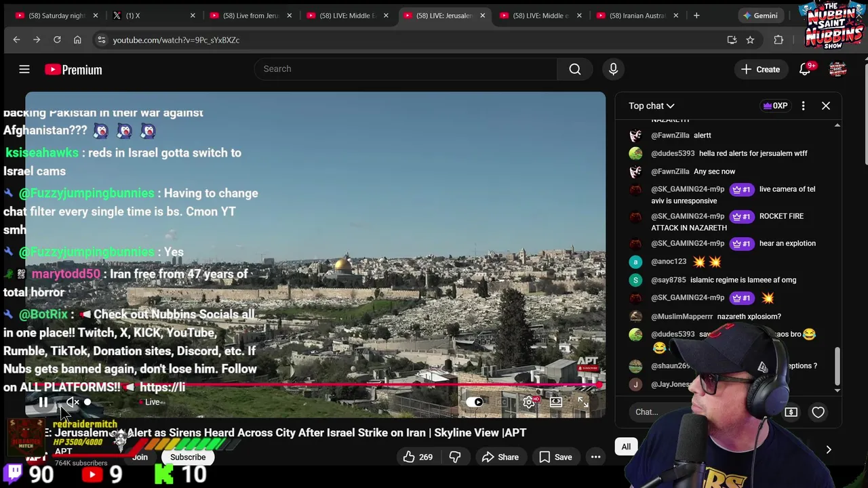
Task: Switch to the Iranian Australian tab
Action: click(637, 16)
